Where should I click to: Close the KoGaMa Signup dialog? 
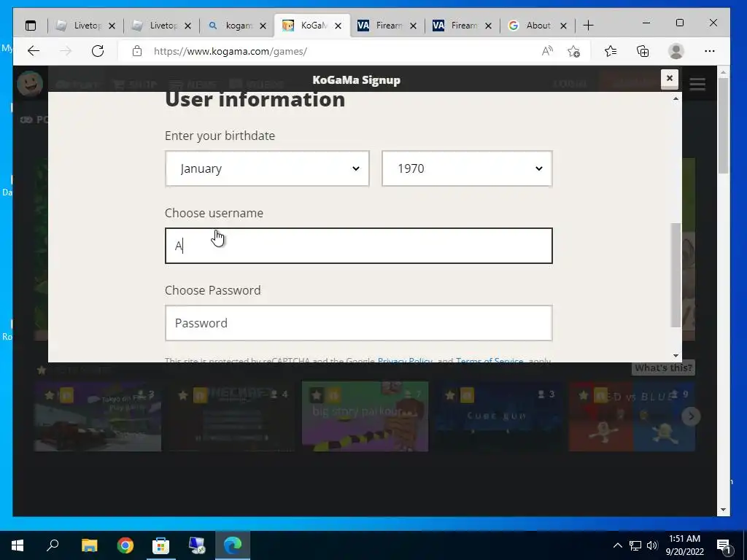point(670,79)
